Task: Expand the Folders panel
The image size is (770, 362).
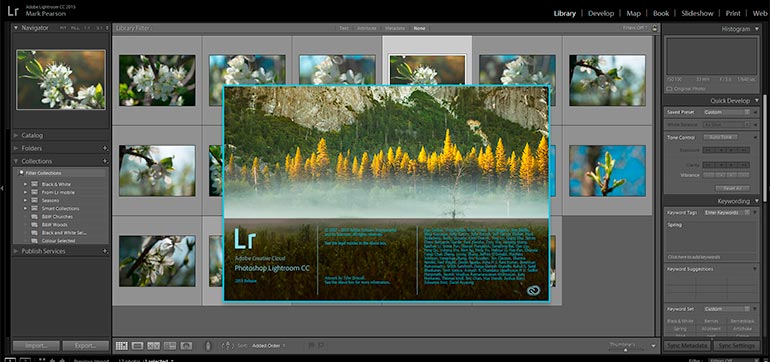Action: click(x=16, y=148)
